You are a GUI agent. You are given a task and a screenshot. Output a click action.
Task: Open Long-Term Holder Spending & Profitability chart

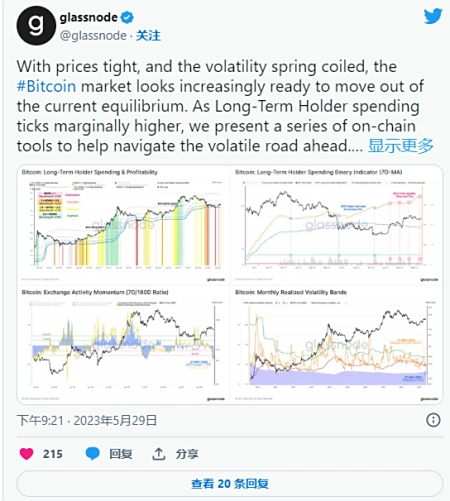pos(123,225)
